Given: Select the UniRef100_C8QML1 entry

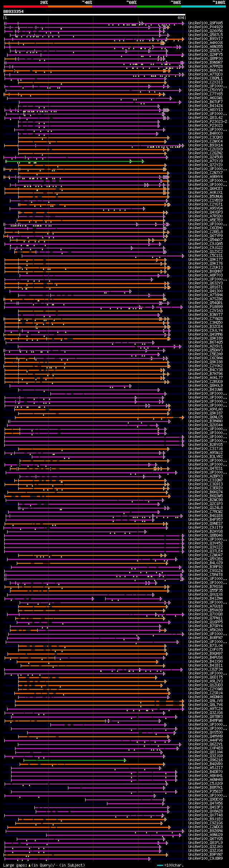Looking at the screenshot, I should pyautogui.click(x=205, y=78).
